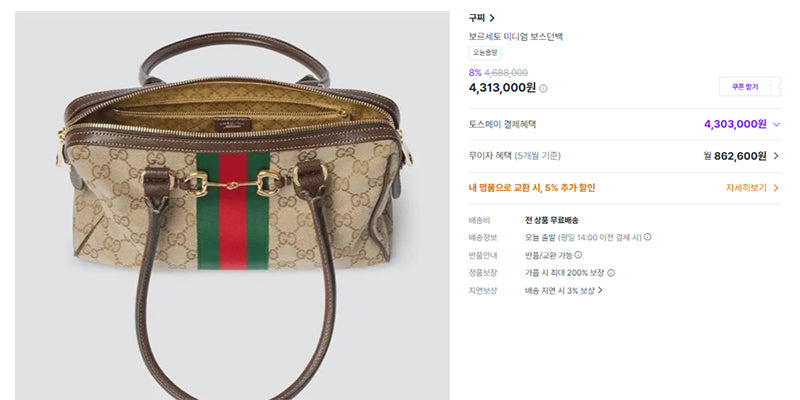Click the info icon next to 200% 보장
This screenshot has height=400, width=800.
click(611, 273)
